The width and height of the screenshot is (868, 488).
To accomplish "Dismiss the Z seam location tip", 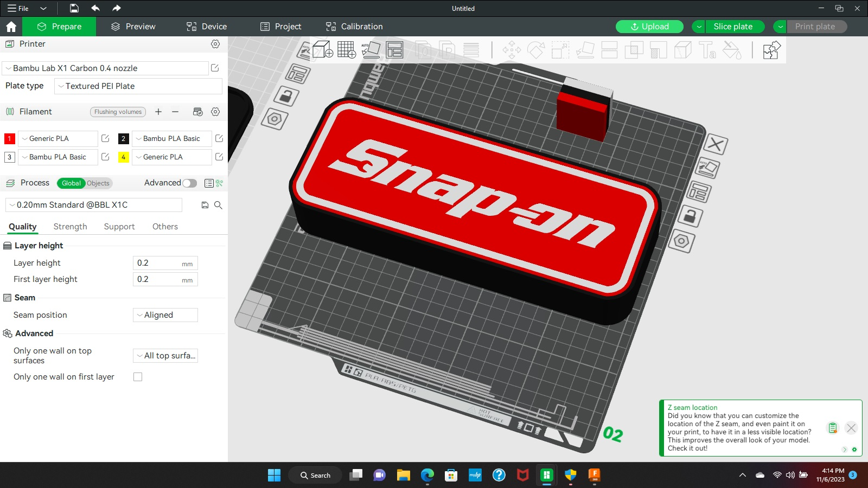I will point(851,428).
